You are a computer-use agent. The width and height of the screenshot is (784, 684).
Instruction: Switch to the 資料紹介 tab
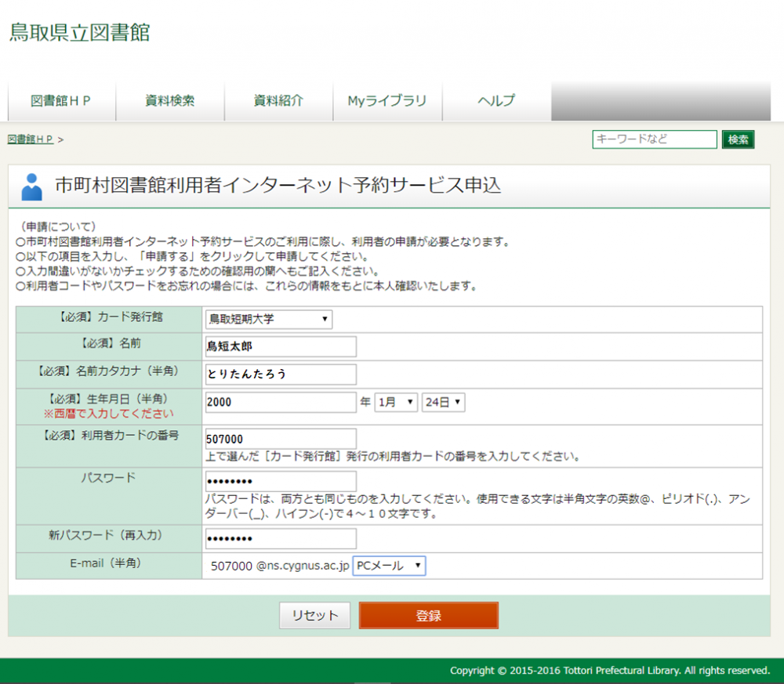(278, 101)
